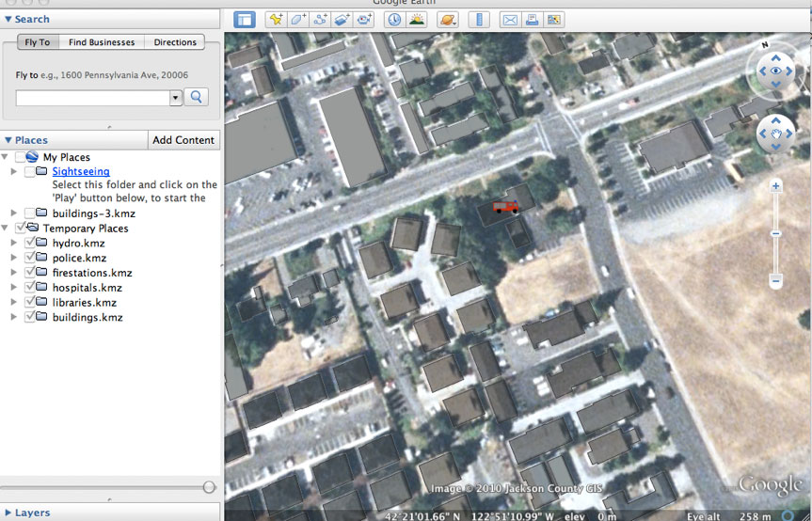Screen dimensions: 812x521
Task: Click the Email envelope icon
Action: pyautogui.click(x=510, y=19)
